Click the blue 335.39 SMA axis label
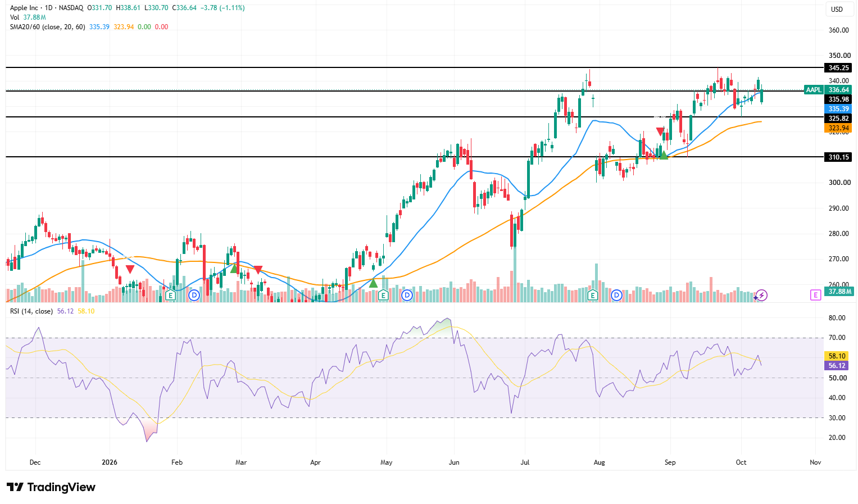This screenshot has height=504, width=858. [x=838, y=109]
